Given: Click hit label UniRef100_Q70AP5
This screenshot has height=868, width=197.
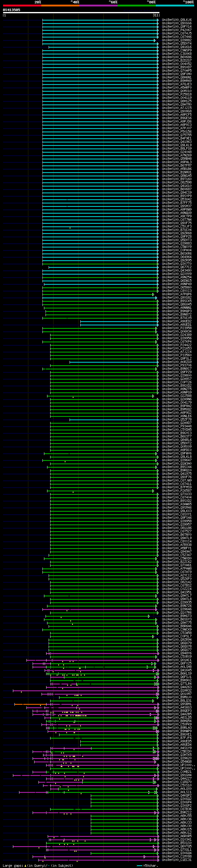Looking at the screenshot, I should 177,71.
